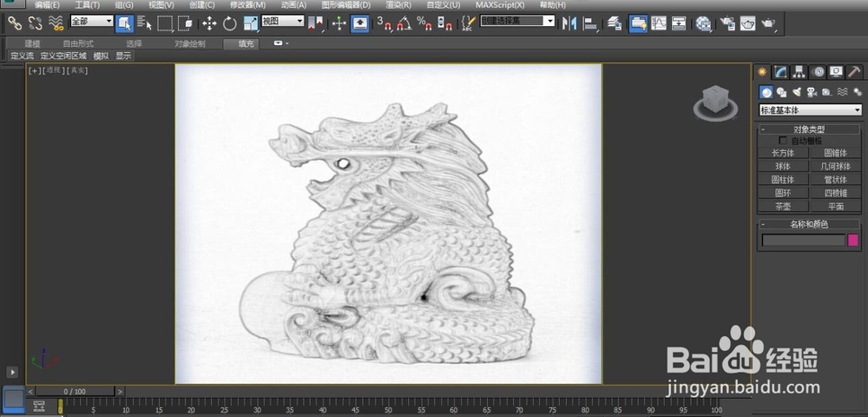868x417 pixels.
Task: Toggle the Percent Snap button
Action: pos(424,23)
